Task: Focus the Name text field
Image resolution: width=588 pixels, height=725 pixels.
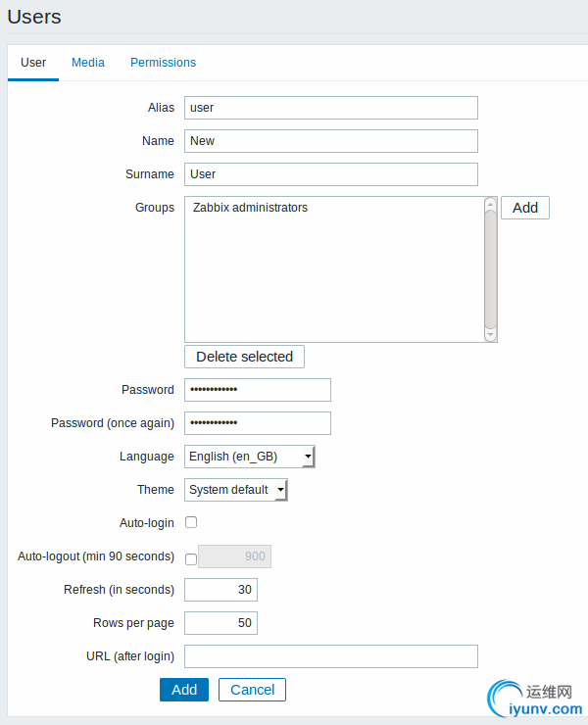Action: (x=330, y=141)
